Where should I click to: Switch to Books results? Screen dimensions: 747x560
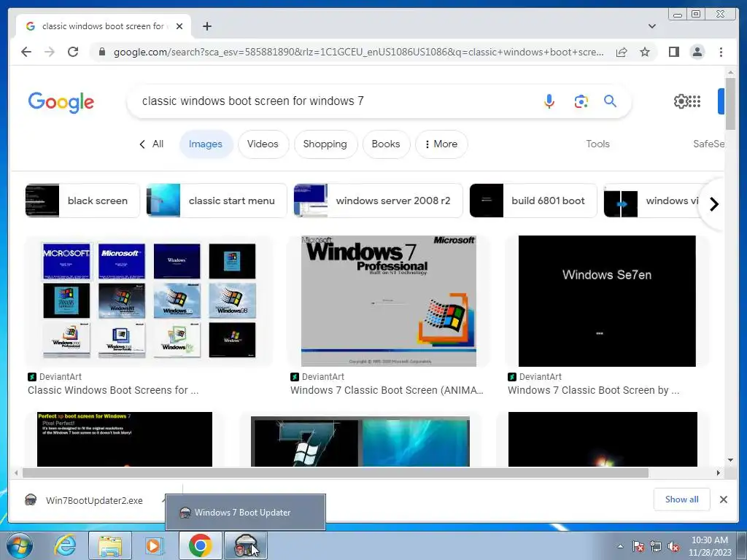point(386,144)
